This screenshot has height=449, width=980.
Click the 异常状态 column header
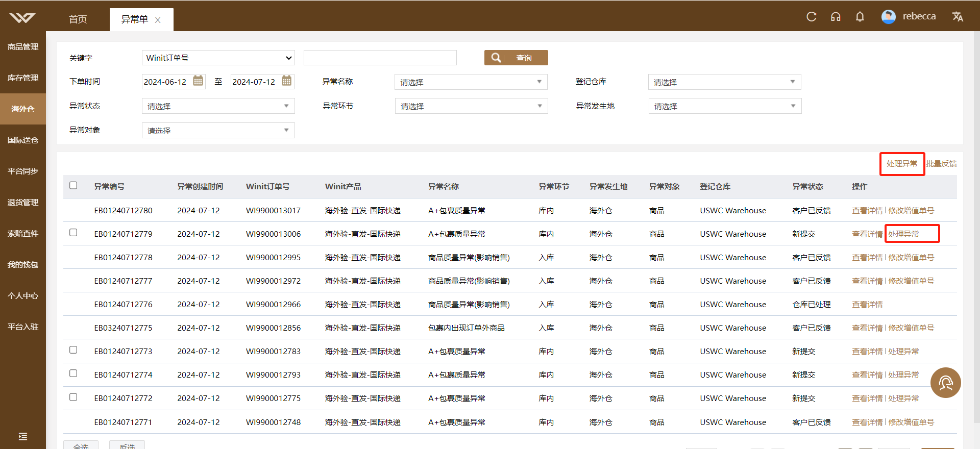pyautogui.click(x=807, y=187)
